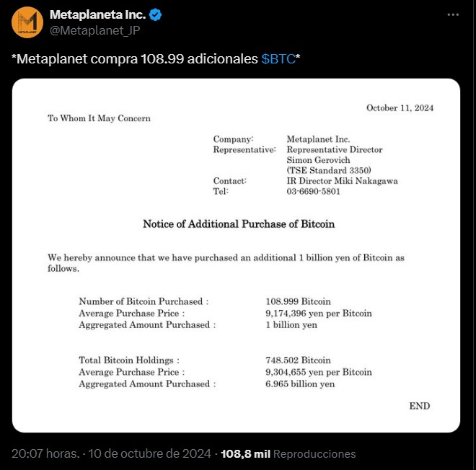
Task: Open the 108,8 mil Reproducciones view count
Action: click(288, 454)
